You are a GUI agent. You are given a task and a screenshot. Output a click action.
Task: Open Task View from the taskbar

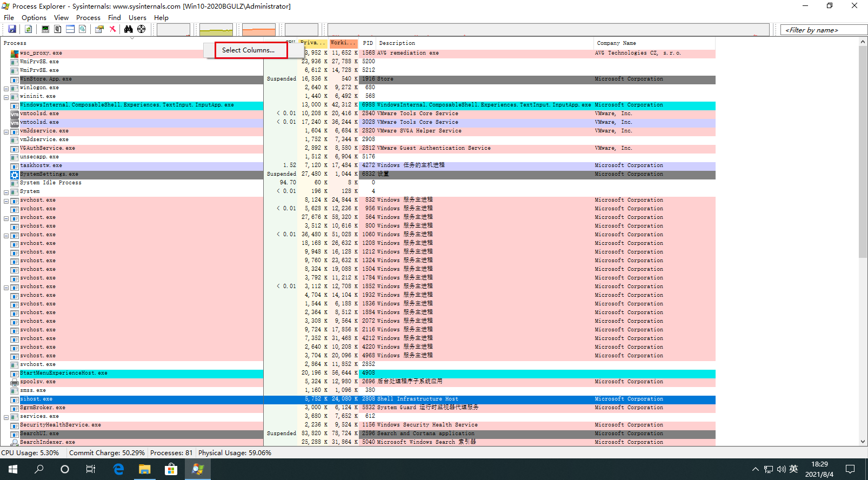91,469
